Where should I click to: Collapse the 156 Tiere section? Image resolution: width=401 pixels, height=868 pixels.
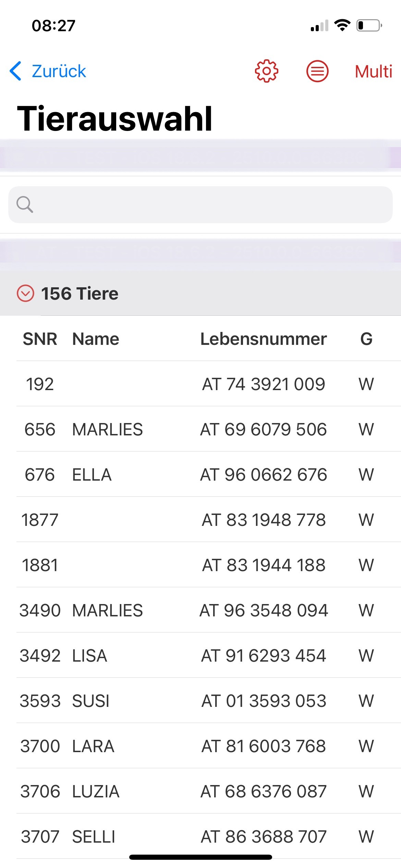[x=25, y=293]
